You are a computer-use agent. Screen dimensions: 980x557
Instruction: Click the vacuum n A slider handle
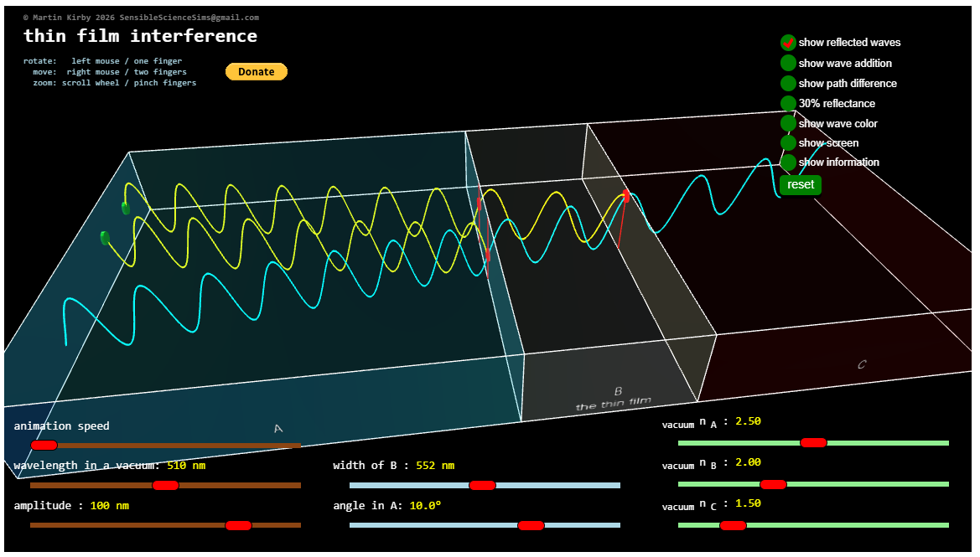pyautogui.click(x=814, y=442)
